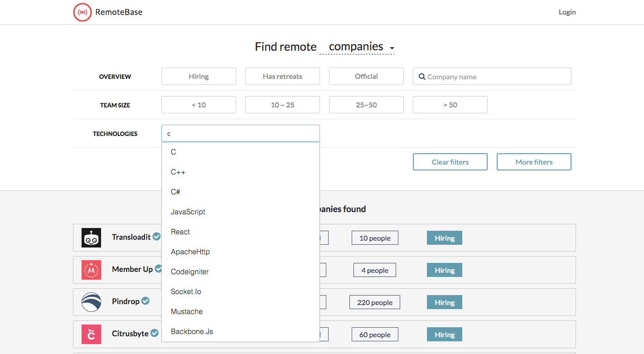This screenshot has width=644, height=354.
Task: Click the Hiring badge for Citrusbyte
Action: (445, 335)
